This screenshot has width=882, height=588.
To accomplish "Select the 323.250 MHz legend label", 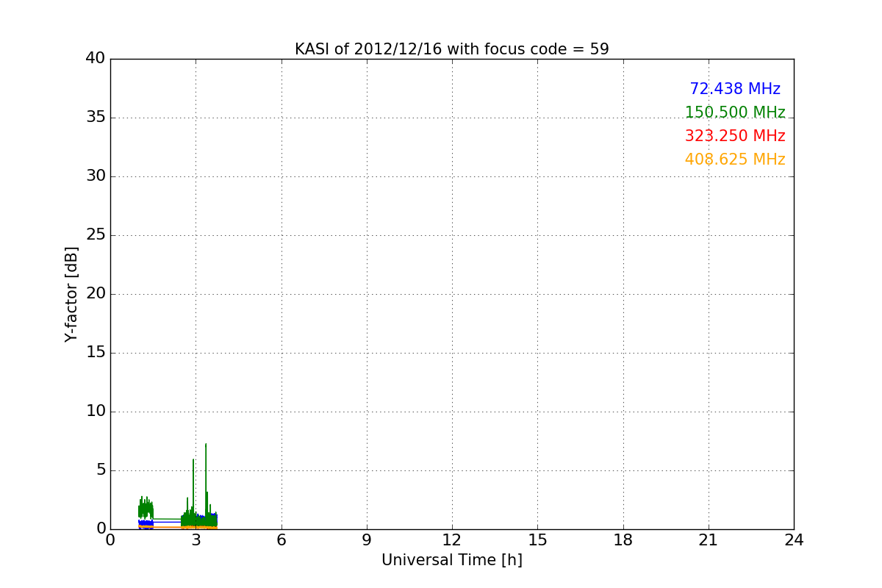I will pyautogui.click(x=735, y=136).
